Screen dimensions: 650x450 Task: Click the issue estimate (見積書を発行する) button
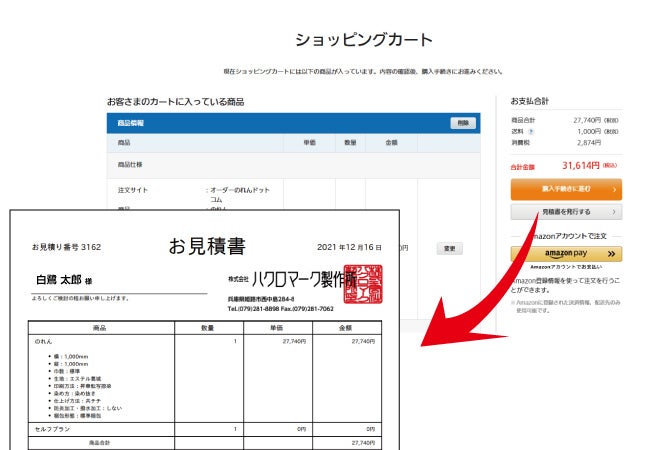click(566, 212)
